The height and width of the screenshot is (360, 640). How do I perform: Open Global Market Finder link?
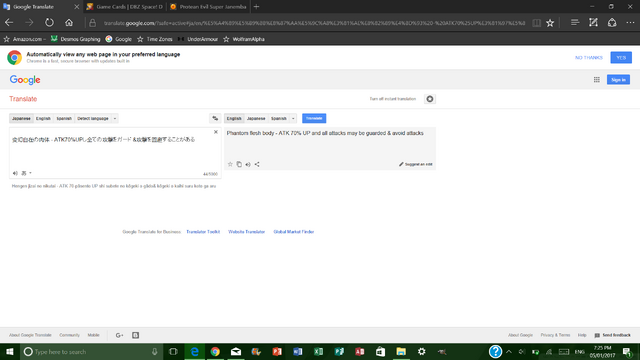point(293,232)
